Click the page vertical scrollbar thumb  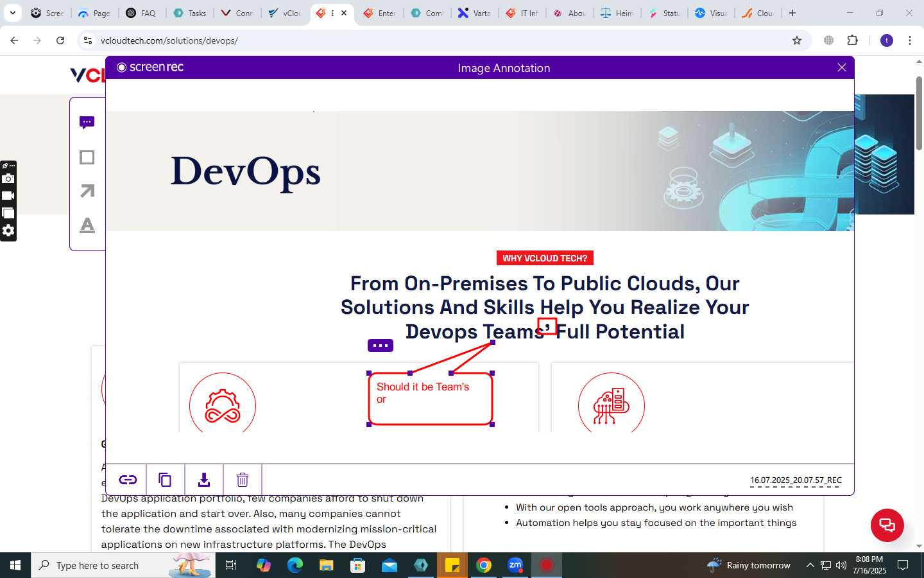pos(919,113)
